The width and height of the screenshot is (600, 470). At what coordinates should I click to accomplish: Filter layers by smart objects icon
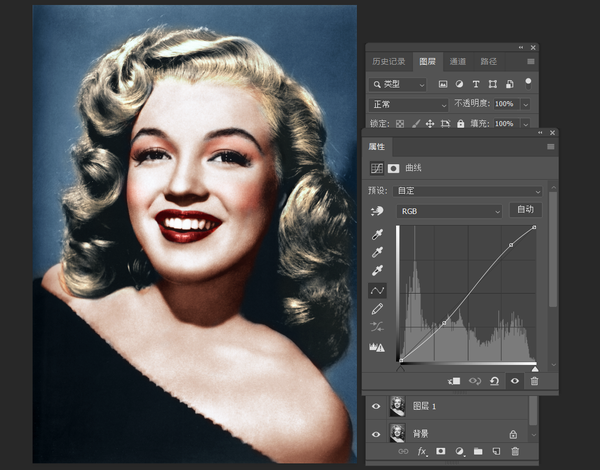[x=510, y=85]
